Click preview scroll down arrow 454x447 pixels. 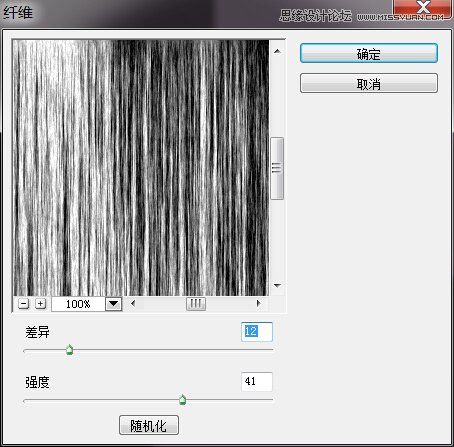tap(277, 285)
